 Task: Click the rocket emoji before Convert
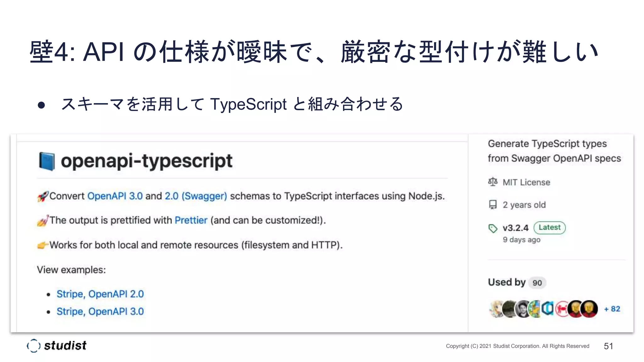click(x=43, y=196)
